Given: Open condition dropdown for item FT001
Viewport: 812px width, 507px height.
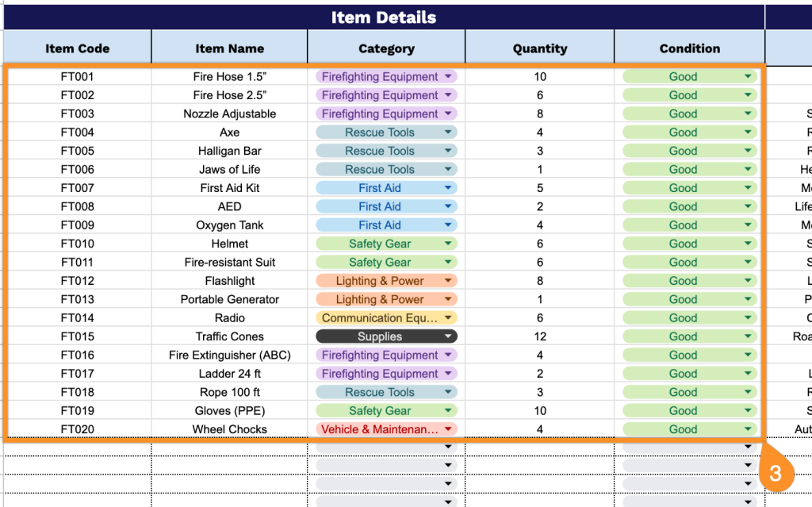Looking at the screenshot, I should coord(748,77).
